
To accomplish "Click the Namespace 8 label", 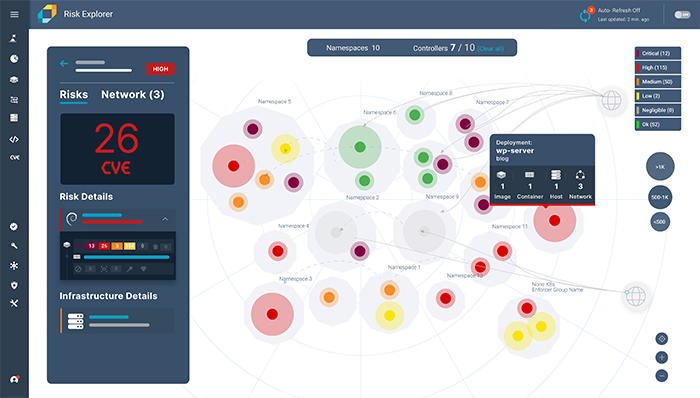I will [436, 93].
